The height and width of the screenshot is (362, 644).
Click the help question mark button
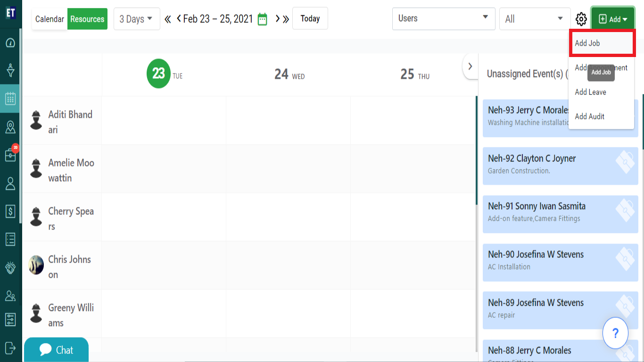615,333
